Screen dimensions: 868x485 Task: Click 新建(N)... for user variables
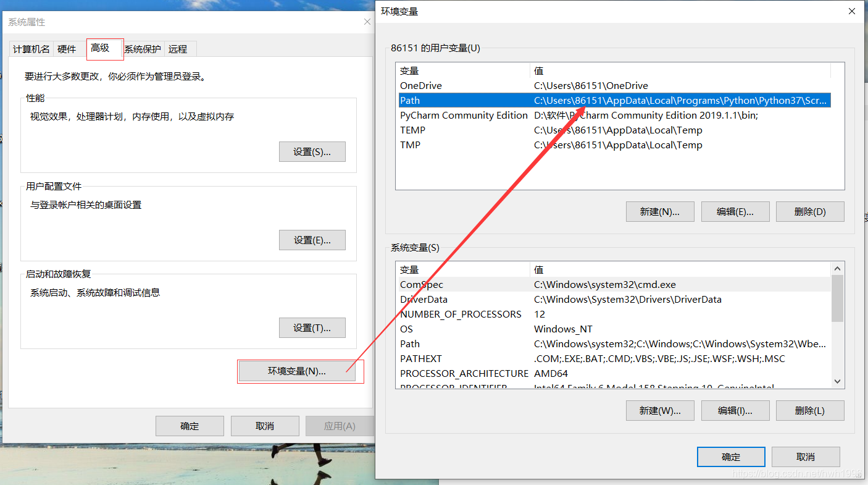pos(660,211)
